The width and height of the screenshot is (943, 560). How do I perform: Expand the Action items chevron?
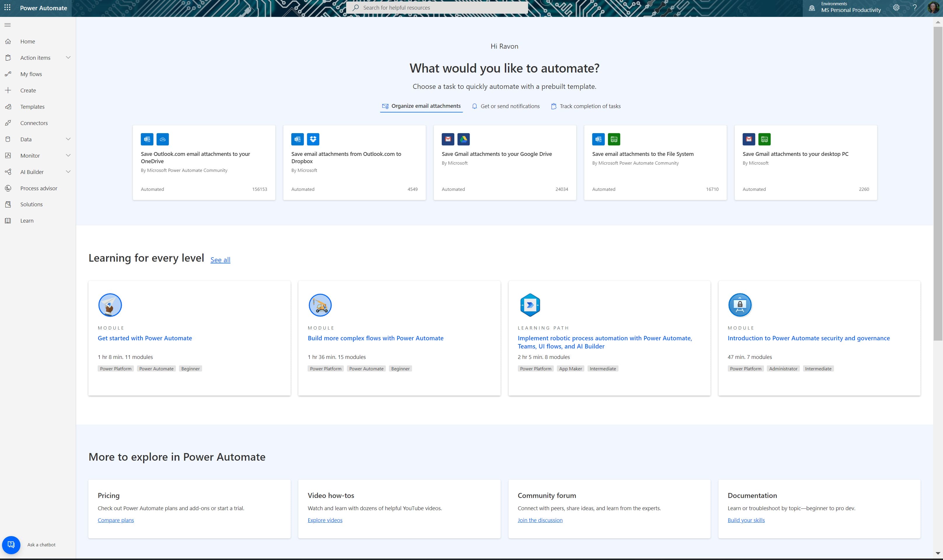68,58
